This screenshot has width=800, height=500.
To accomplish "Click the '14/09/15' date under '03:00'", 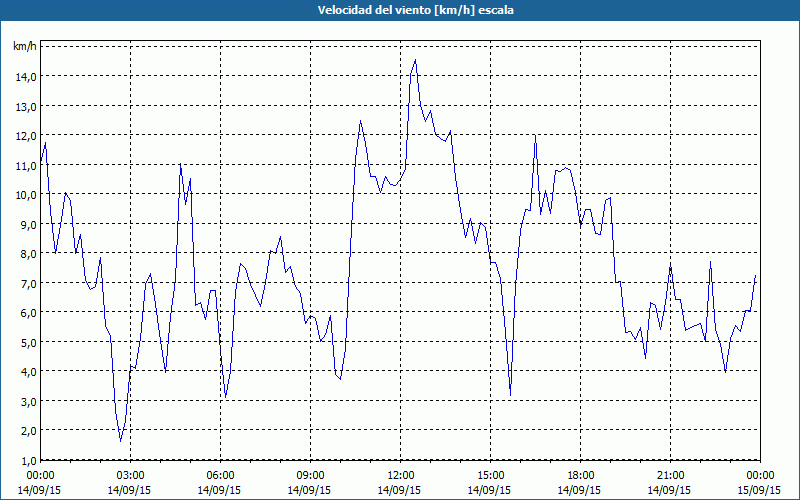I will click(131, 490).
